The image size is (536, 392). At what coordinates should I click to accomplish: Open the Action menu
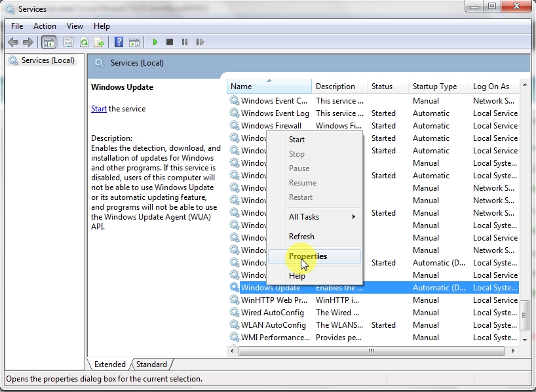pos(45,26)
